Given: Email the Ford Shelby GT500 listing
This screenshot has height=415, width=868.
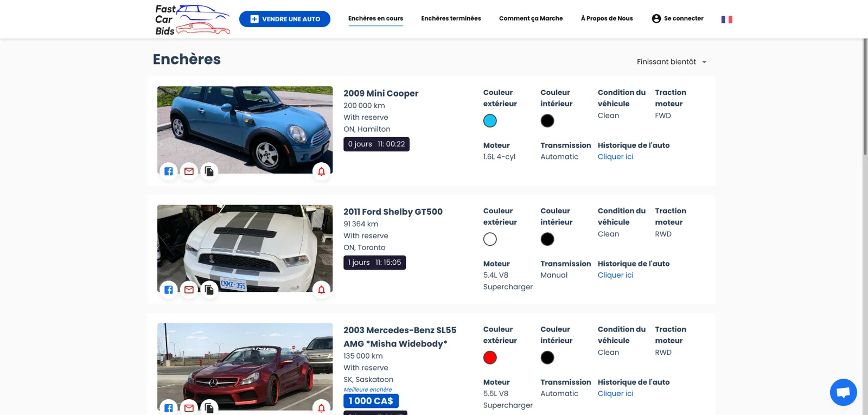Looking at the screenshot, I should (x=189, y=290).
